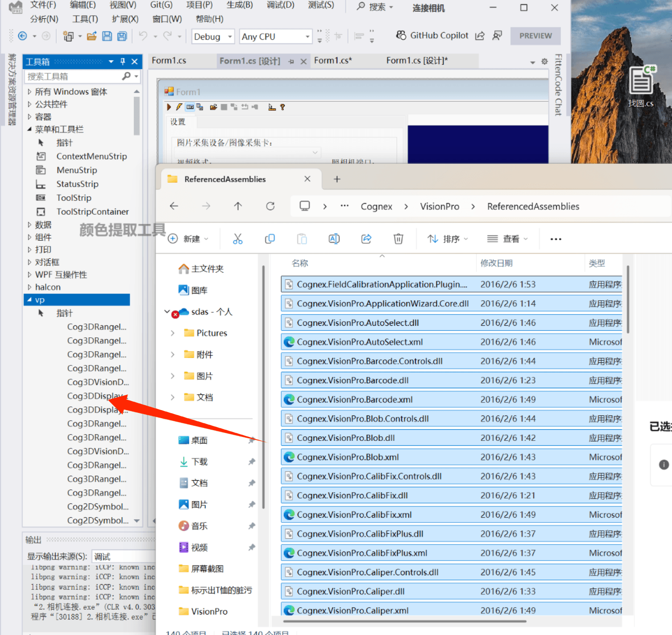Open 主文件夹 in navigation pane
Image resolution: width=672 pixels, height=635 pixels.
pyautogui.click(x=201, y=269)
